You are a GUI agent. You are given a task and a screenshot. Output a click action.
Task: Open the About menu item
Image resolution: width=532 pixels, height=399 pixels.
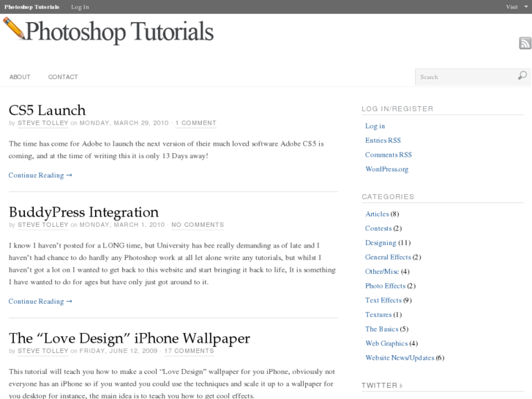(20, 77)
